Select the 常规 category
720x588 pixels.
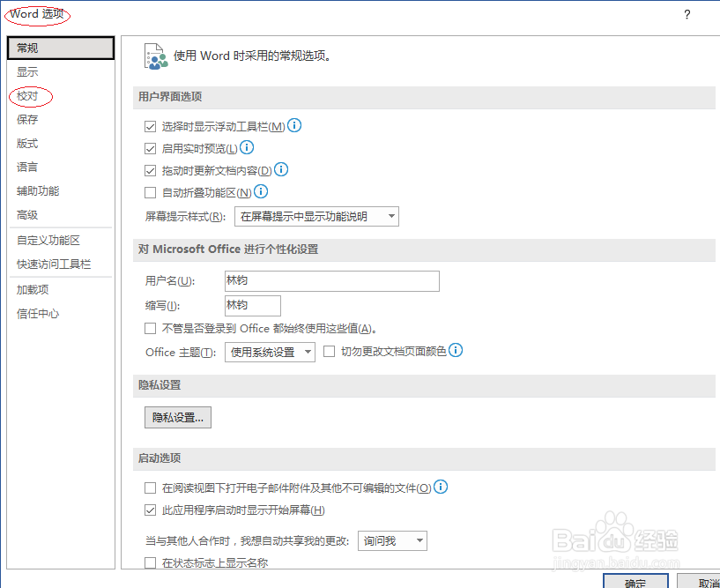(61, 48)
